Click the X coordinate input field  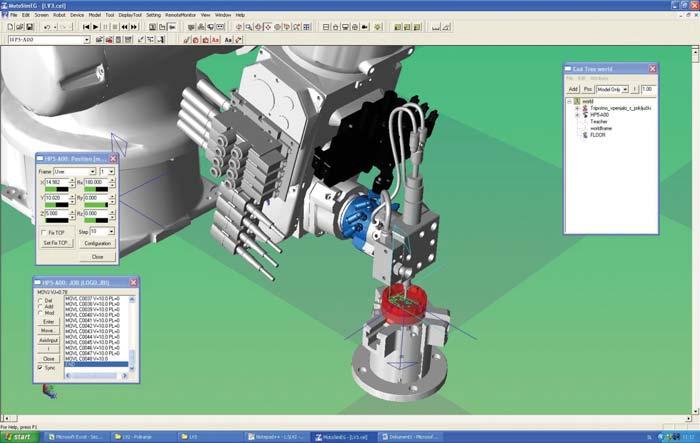(x=57, y=183)
